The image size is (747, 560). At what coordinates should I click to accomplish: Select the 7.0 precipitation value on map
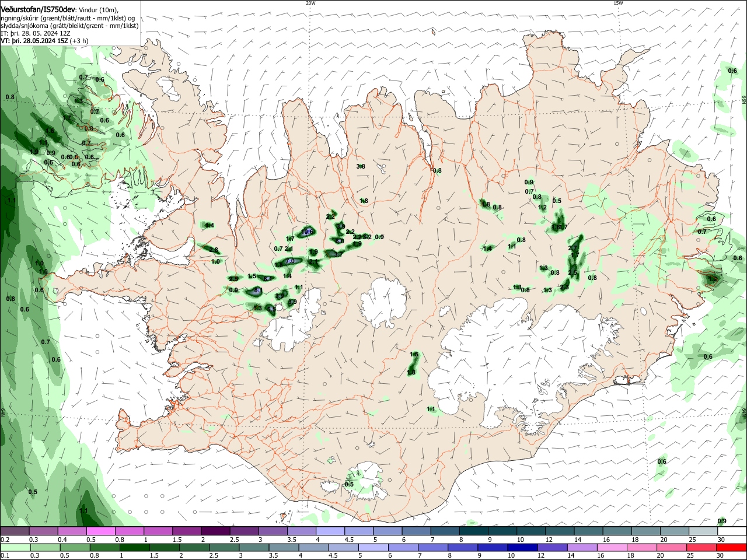tap(289, 261)
